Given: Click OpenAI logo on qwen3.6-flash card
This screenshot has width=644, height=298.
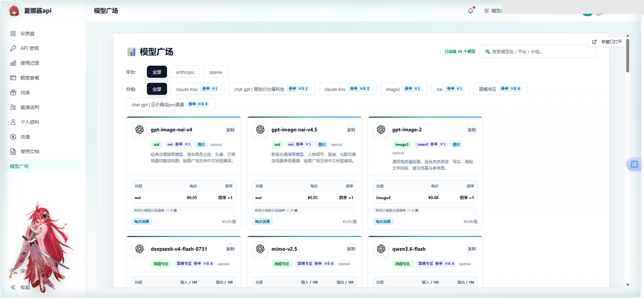Looking at the screenshot, I should pos(381,249).
